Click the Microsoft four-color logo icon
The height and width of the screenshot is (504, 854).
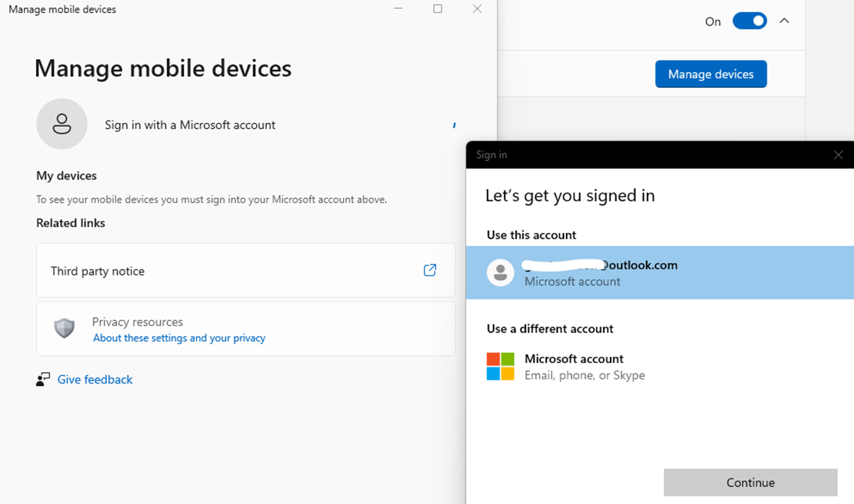point(501,367)
